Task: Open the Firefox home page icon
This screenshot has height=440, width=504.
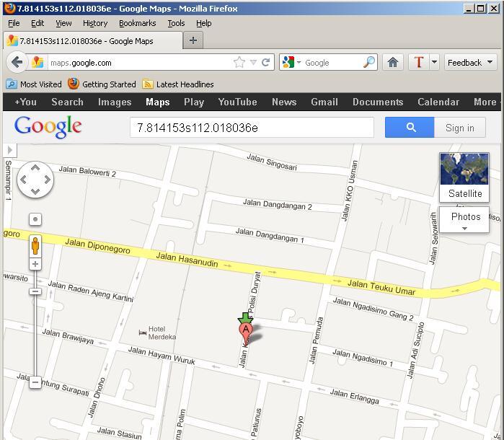Action: [393, 62]
